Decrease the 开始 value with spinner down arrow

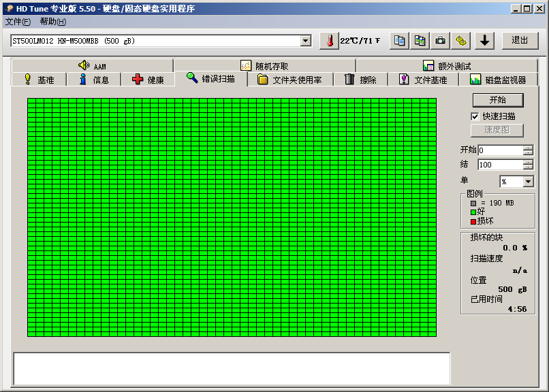coord(528,153)
